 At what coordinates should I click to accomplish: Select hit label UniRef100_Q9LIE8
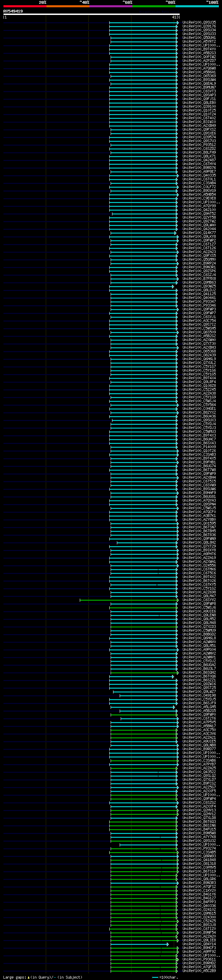pos(199,940)
